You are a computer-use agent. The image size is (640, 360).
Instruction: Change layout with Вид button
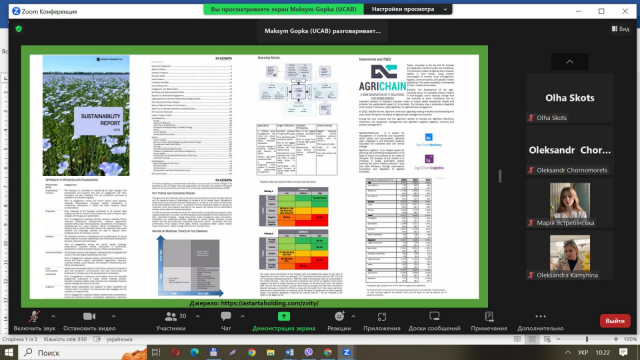click(x=620, y=29)
